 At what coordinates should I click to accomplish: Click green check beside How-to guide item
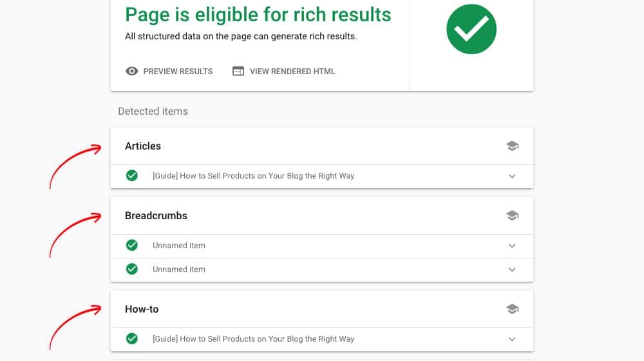132,339
